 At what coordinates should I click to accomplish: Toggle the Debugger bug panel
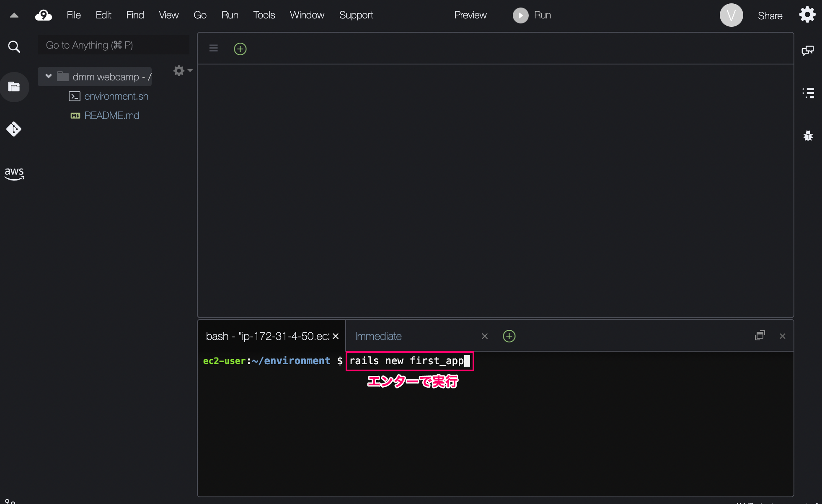[809, 136]
